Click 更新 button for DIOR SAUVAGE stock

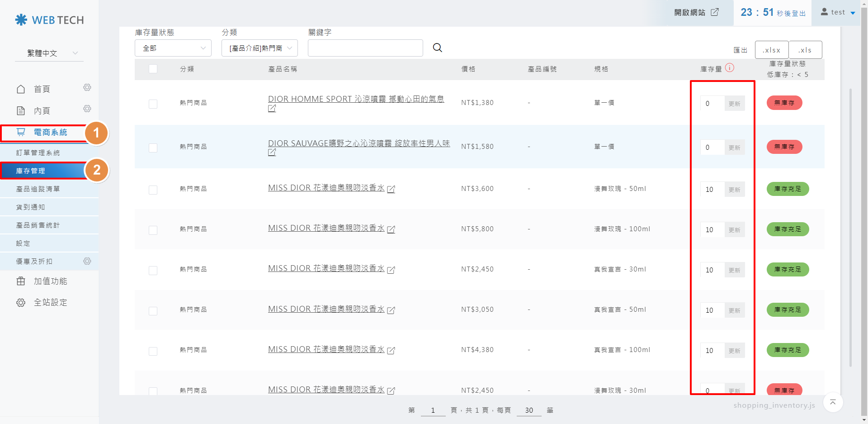click(734, 148)
